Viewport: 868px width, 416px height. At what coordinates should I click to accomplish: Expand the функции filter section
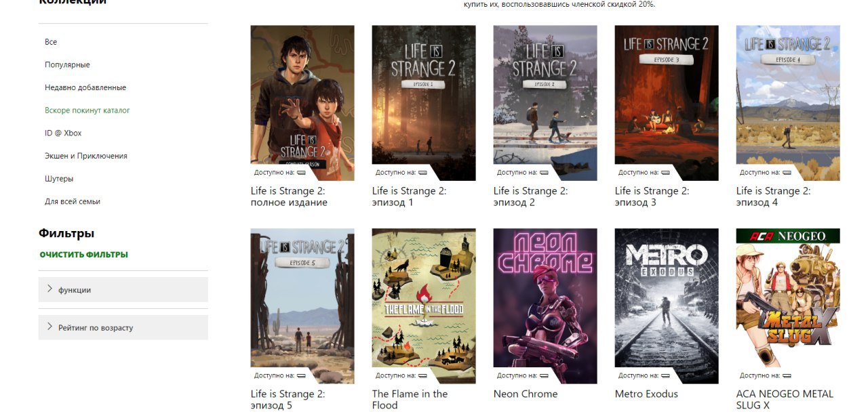123,289
